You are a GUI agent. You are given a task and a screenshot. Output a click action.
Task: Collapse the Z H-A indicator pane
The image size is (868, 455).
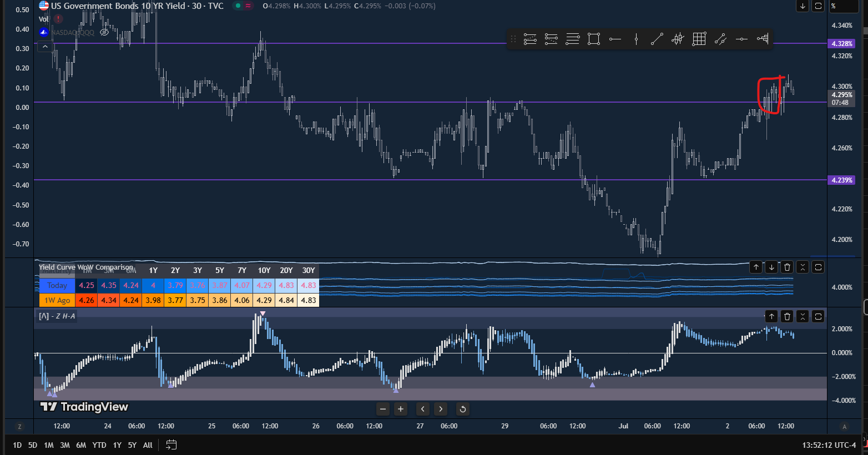[x=803, y=316]
